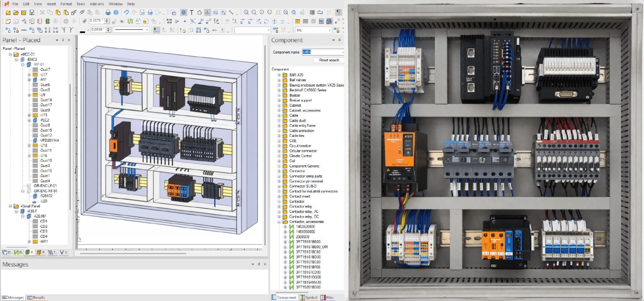The width and height of the screenshot is (644, 301).
Task: Select -Duct14 in the panel tree
Action: coord(46,100)
